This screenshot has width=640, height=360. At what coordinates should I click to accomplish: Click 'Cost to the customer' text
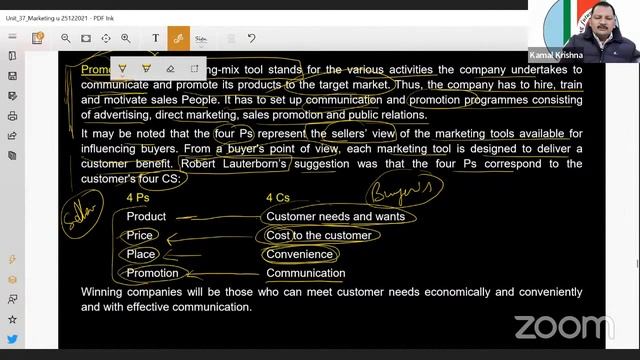(319, 235)
